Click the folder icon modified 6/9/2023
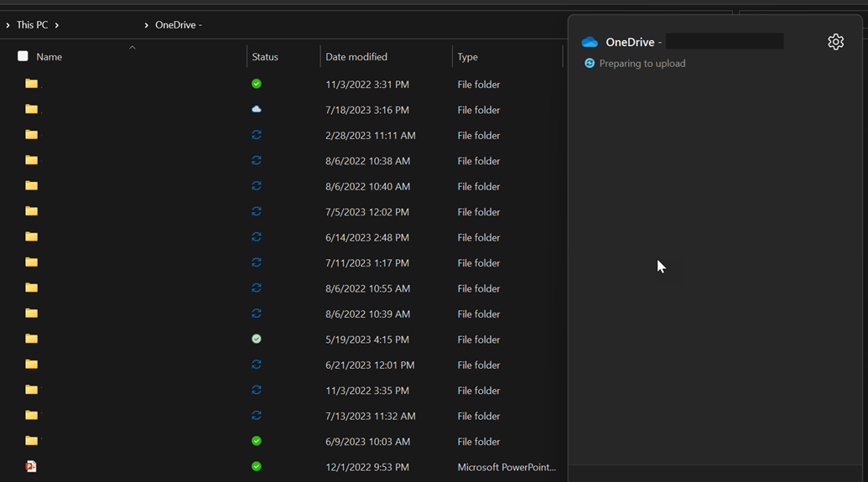Screen dimensions: 868x482 (31, 441)
